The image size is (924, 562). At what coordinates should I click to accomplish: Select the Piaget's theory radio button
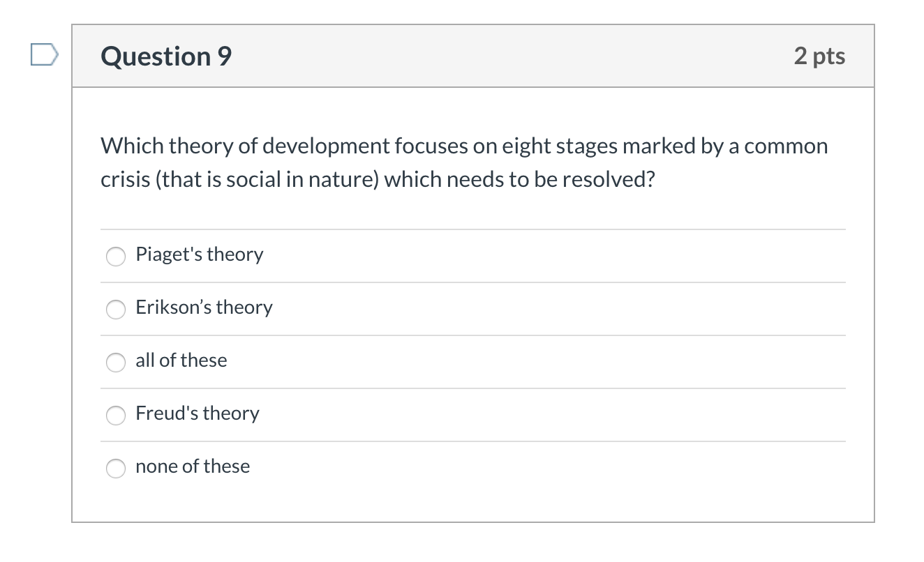(x=116, y=256)
